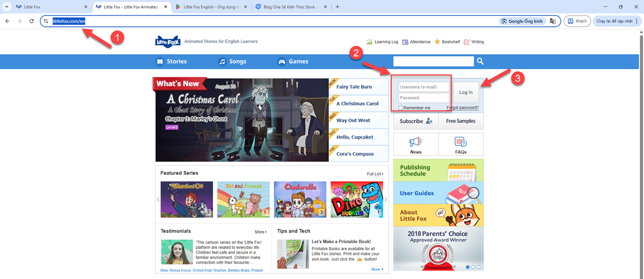Click the Username e-mail input field
Screen dimensions: 644x279
pos(423,87)
